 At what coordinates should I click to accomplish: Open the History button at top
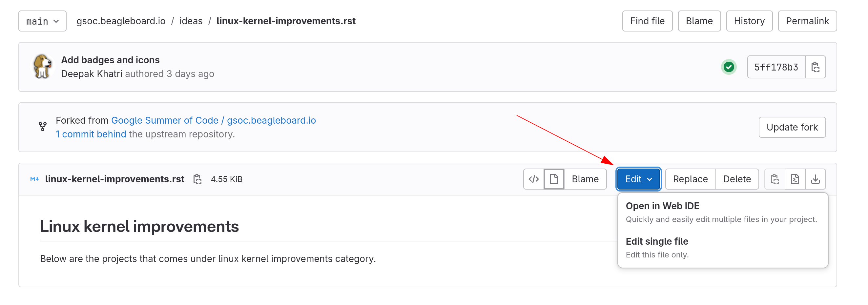click(x=749, y=21)
